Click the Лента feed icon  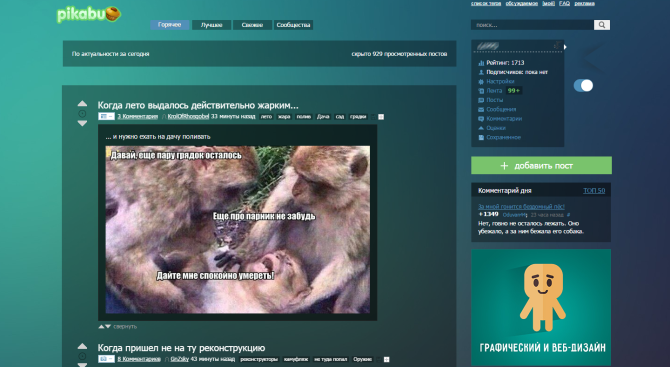[481, 91]
